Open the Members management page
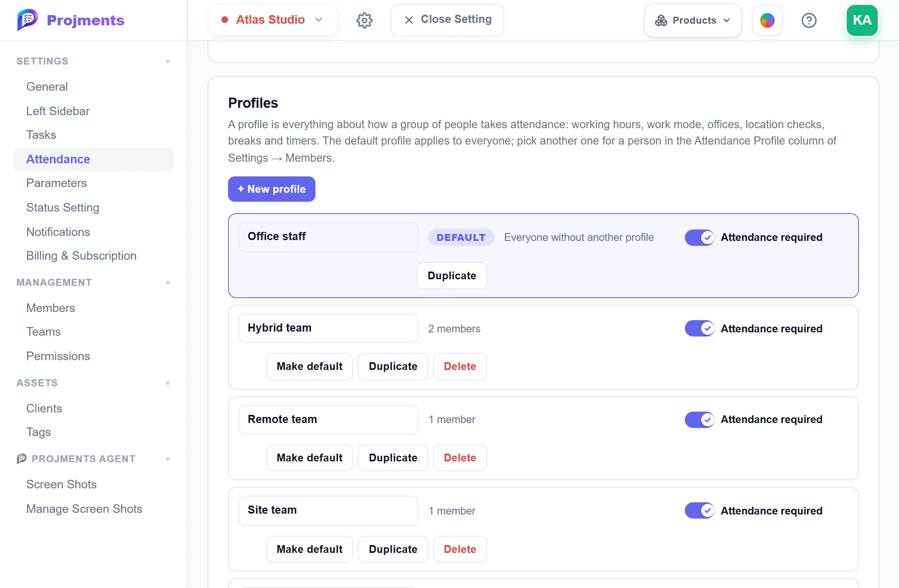This screenshot has height=588, width=899. [x=51, y=308]
